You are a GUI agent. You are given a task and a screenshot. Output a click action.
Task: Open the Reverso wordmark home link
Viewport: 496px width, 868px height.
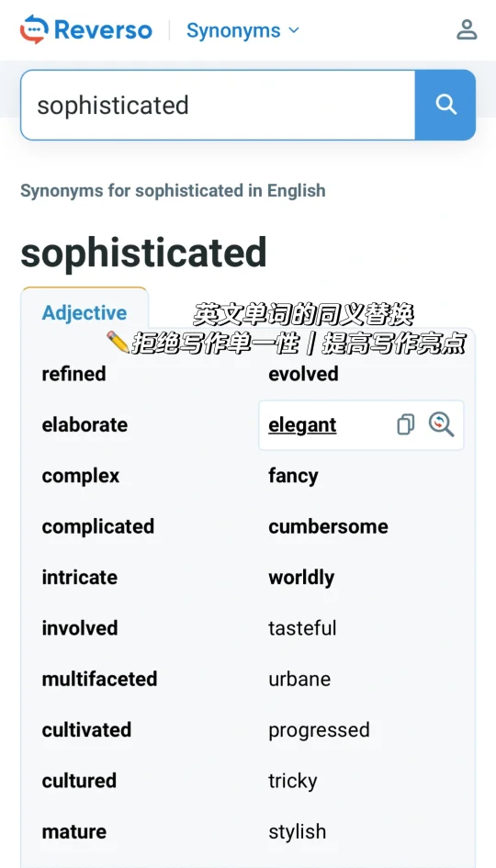[x=103, y=30]
